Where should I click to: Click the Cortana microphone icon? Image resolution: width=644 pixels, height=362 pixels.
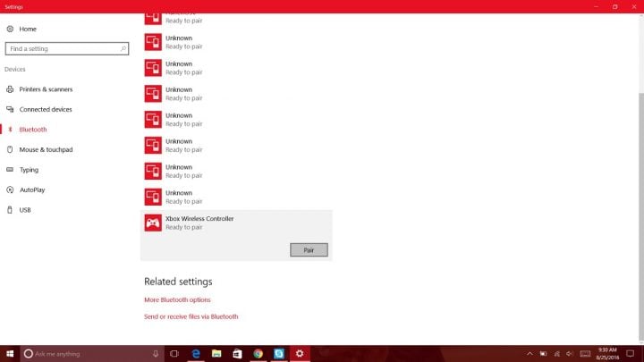coord(156,354)
